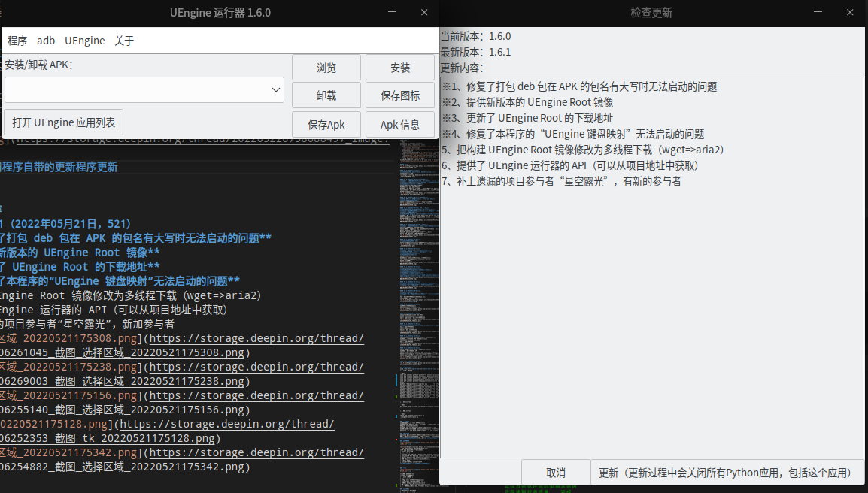Screen dimensions: 868x493
Task: Close the UEngine 运行器 1.6.0 window
Action: click(x=424, y=12)
